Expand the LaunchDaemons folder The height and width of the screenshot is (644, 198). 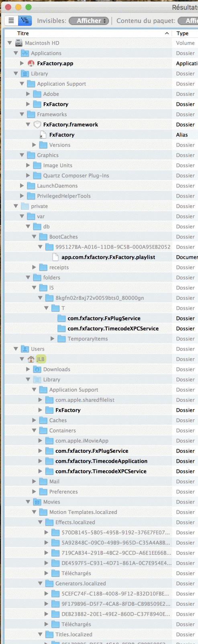(x=22, y=186)
